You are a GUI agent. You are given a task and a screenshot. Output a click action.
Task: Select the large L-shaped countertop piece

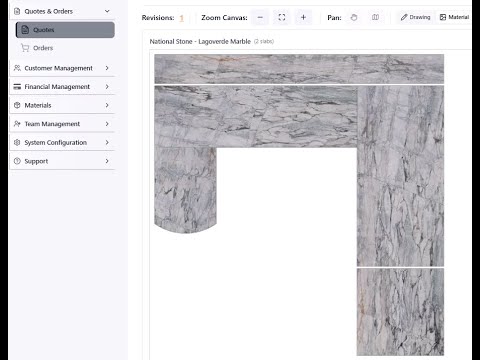point(256,116)
